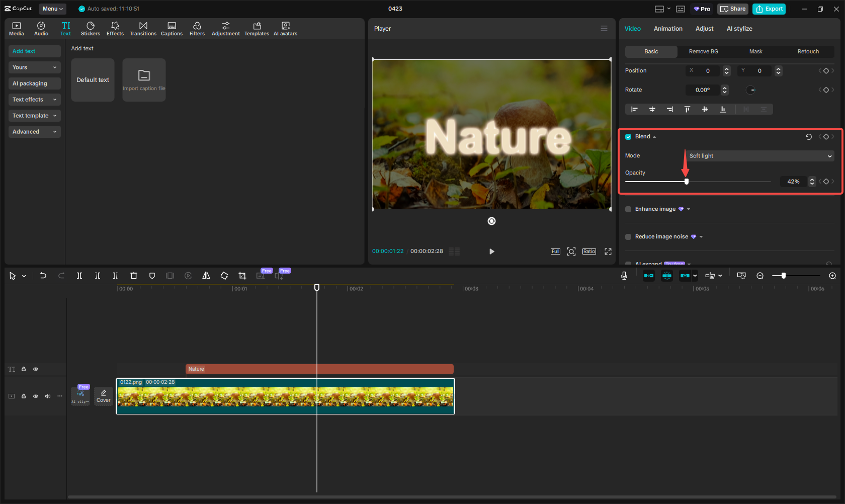Screen dimensions: 845x504
Task: Switch to the Animation tab
Action: point(668,29)
